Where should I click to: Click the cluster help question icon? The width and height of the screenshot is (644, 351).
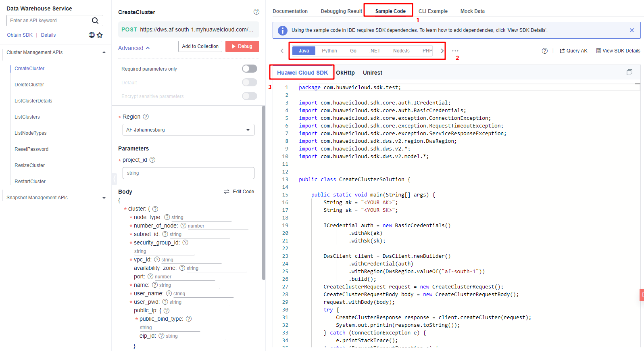[x=155, y=209]
